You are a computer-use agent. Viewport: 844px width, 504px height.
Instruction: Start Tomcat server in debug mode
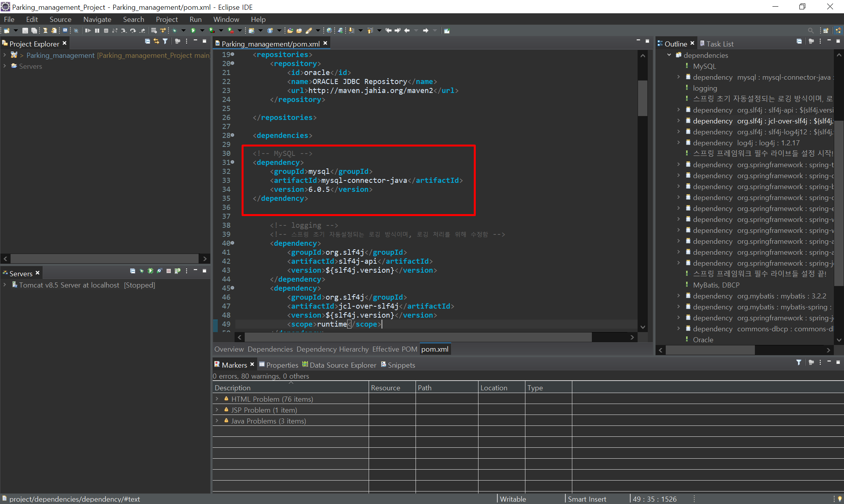(142, 271)
